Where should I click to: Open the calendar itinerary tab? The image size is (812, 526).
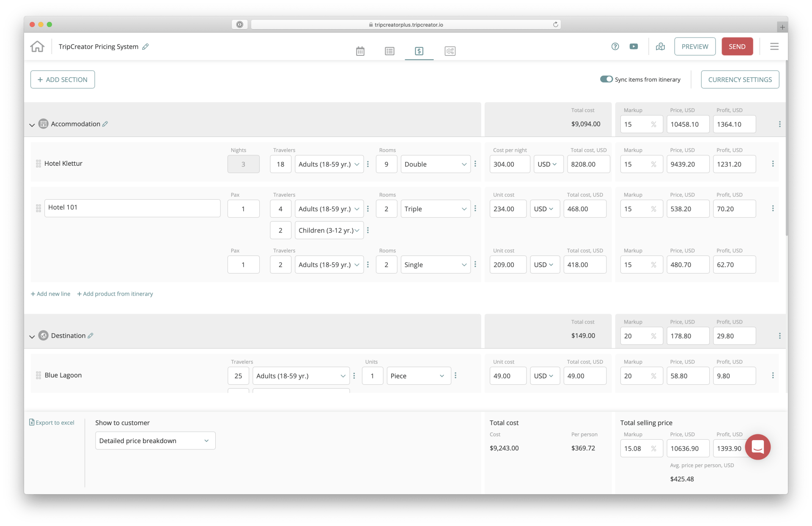[360, 51]
